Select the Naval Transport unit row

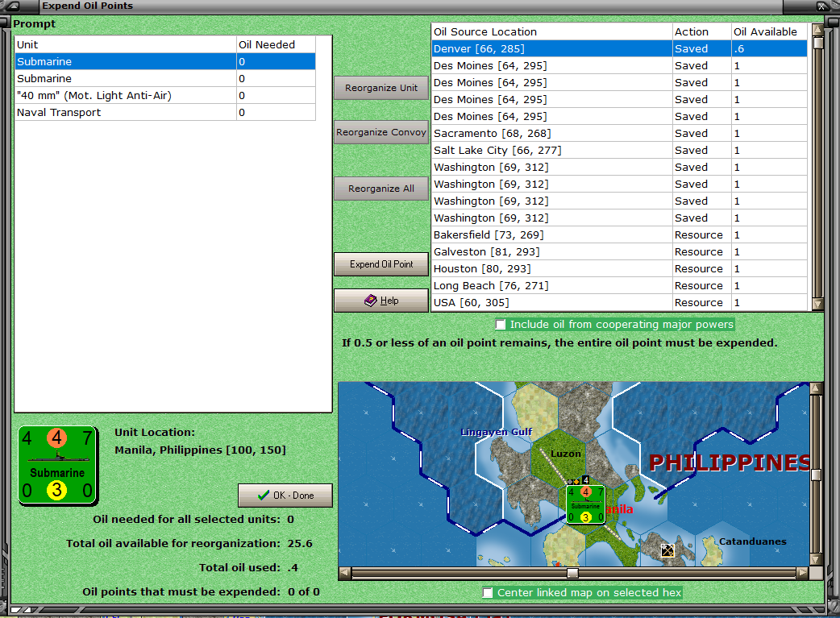tap(126, 113)
